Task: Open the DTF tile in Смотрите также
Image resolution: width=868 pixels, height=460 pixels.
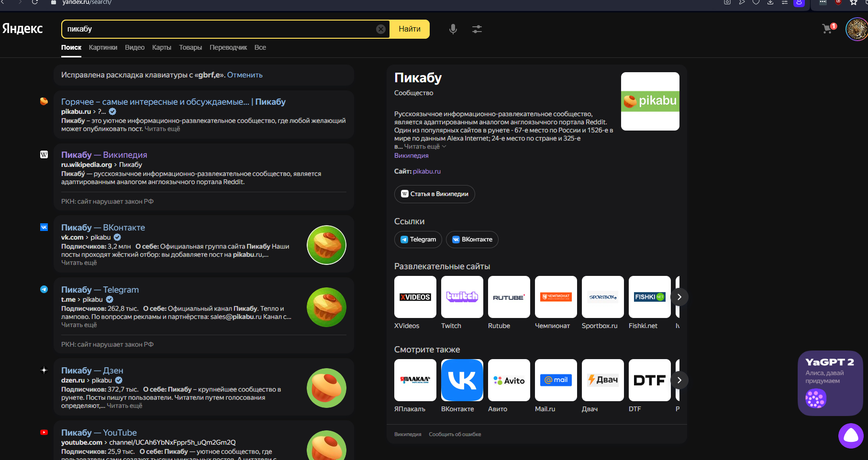Action: point(650,380)
